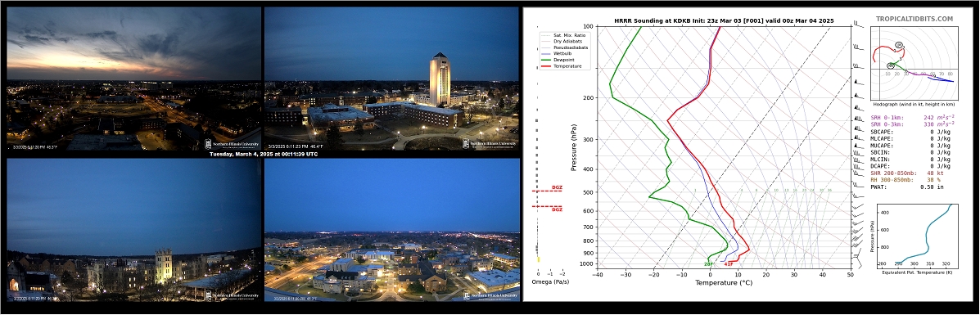Click the top-left sunset webcam view
980x315 pixels.
click(133, 79)
